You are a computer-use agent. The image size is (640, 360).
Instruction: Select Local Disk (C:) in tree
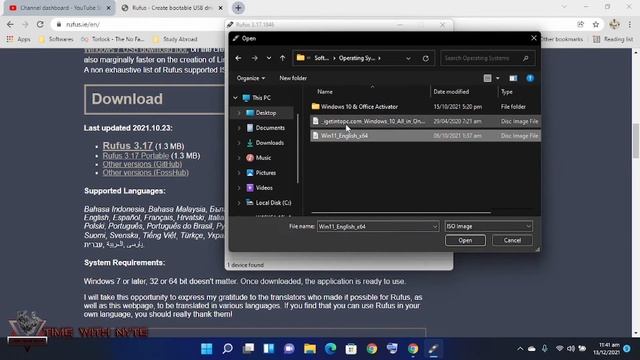273,202
